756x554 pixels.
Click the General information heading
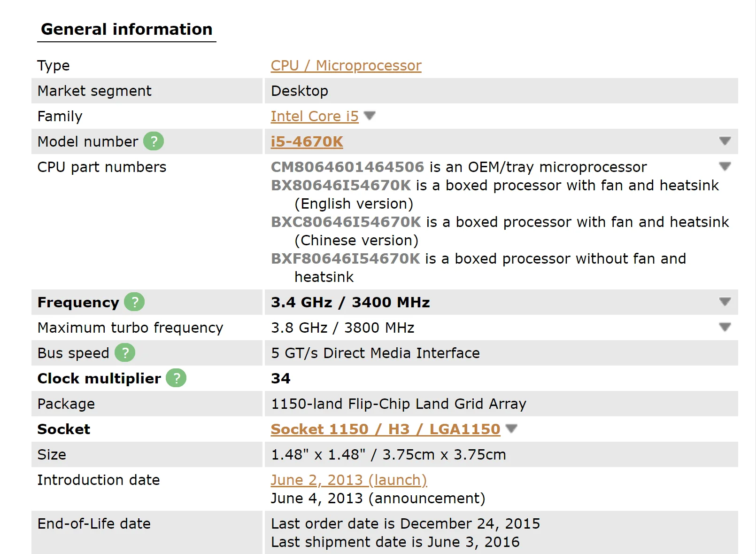point(127,30)
